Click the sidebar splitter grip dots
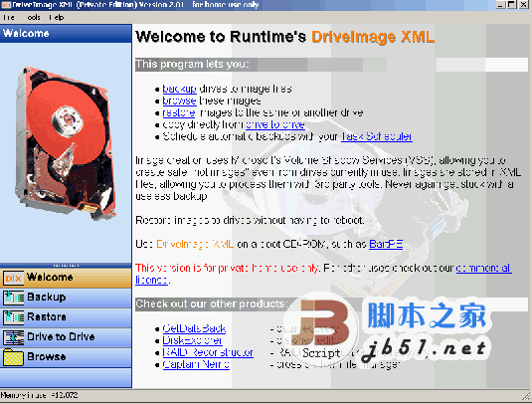532x404 pixels. (x=66, y=266)
